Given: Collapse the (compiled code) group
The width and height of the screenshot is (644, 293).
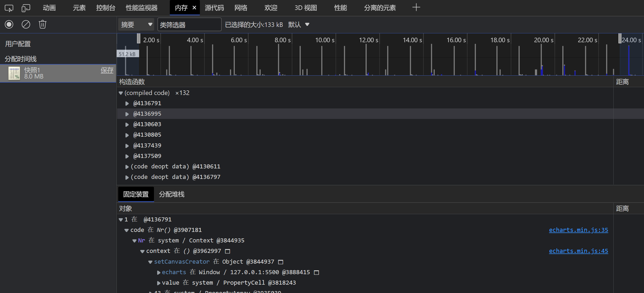Looking at the screenshot, I should point(121,93).
